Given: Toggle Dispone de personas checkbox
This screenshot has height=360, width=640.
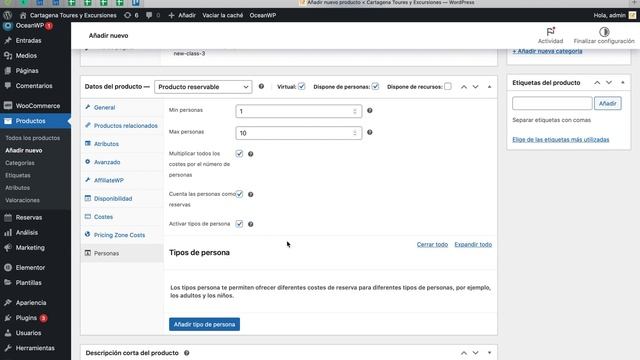Looking at the screenshot, I should pyautogui.click(x=376, y=87).
